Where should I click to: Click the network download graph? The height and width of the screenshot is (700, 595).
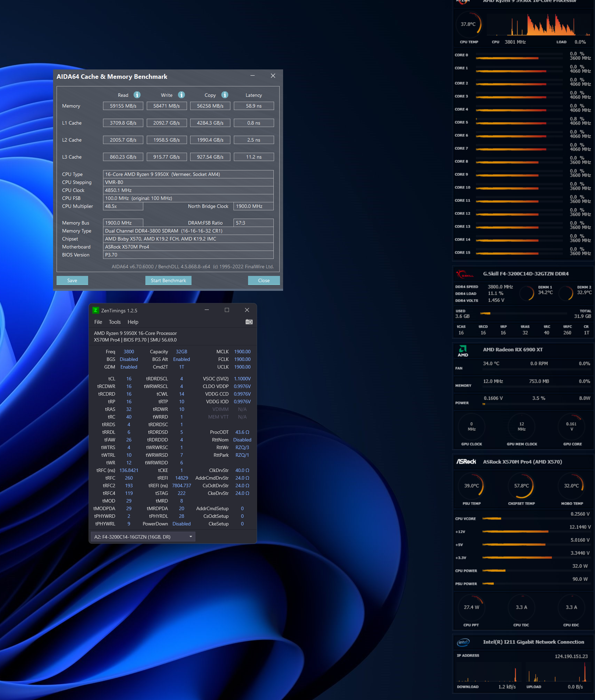click(488, 672)
